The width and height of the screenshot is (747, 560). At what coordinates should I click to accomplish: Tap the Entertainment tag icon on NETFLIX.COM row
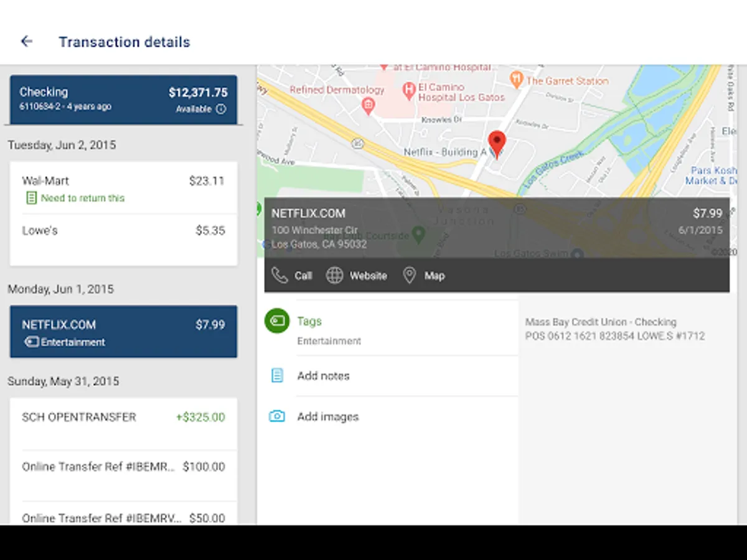coord(32,342)
